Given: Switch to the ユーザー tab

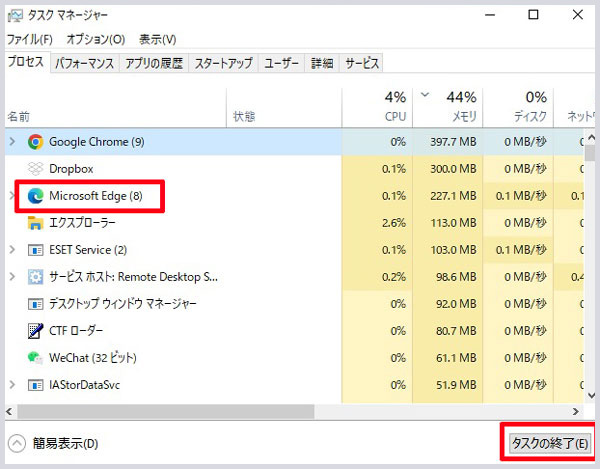Looking at the screenshot, I should coord(282,63).
